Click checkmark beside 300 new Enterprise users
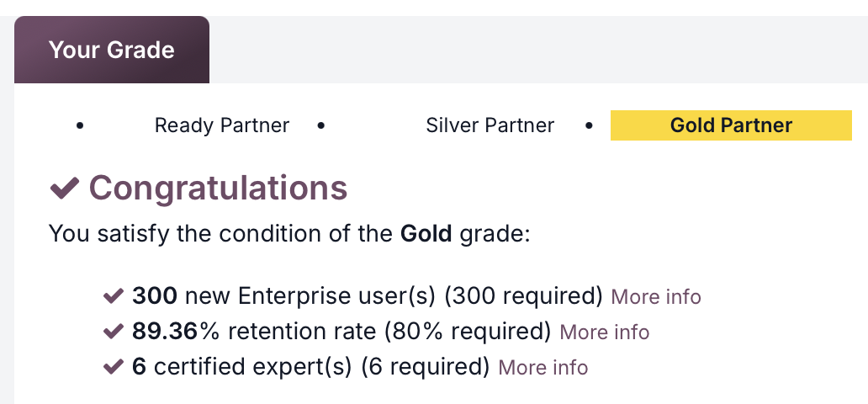This screenshot has height=404, width=868. coord(113,296)
